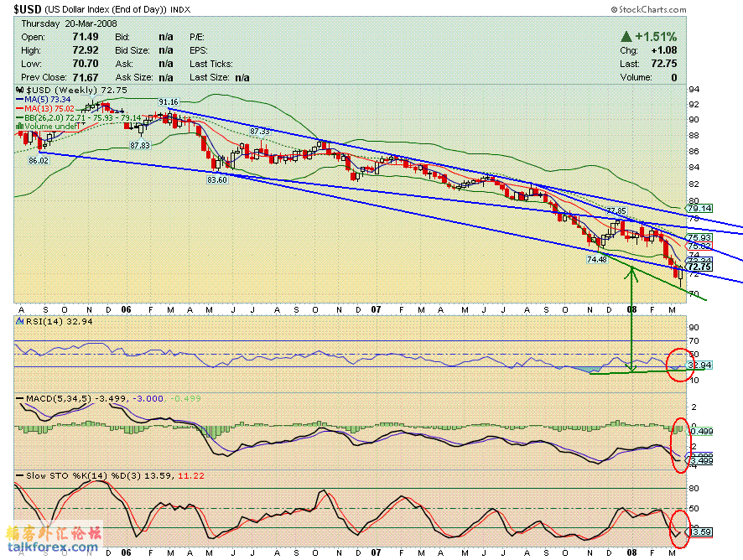Click the Last Ticks label
The width and height of the screenshot is (743, 560).
click(210, 64)
